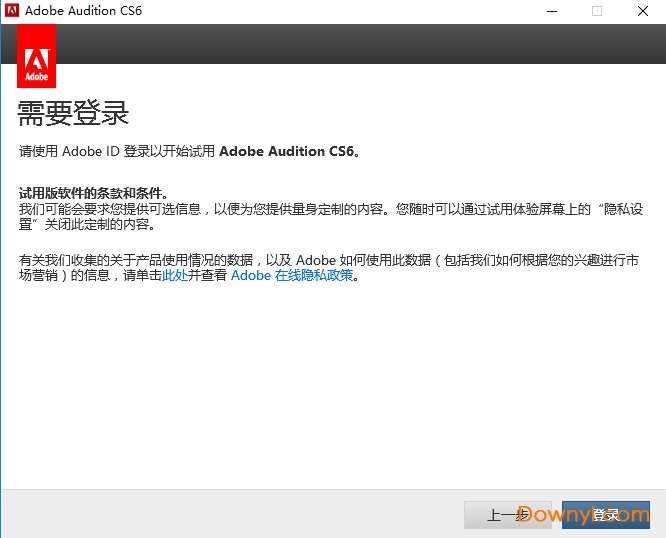Click the 试用版软件的条款和条件 heading

[x=93, y=193]
